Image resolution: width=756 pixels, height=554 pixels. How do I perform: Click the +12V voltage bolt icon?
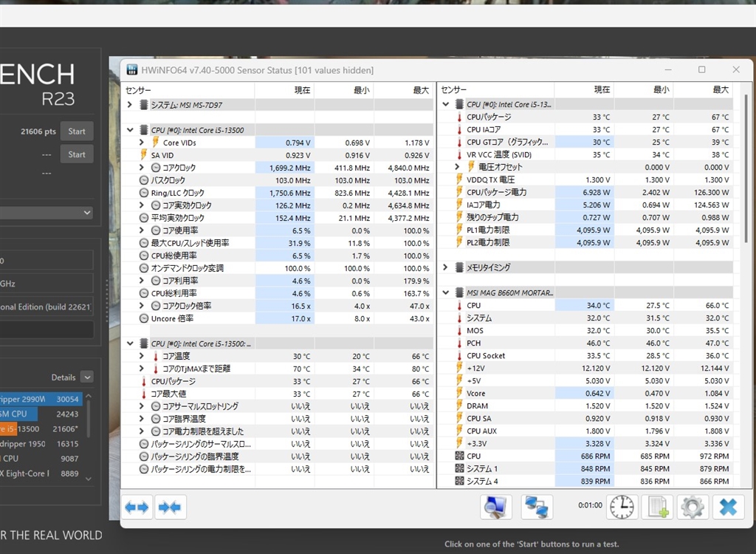pyautogui.click(x=459, y=368)
